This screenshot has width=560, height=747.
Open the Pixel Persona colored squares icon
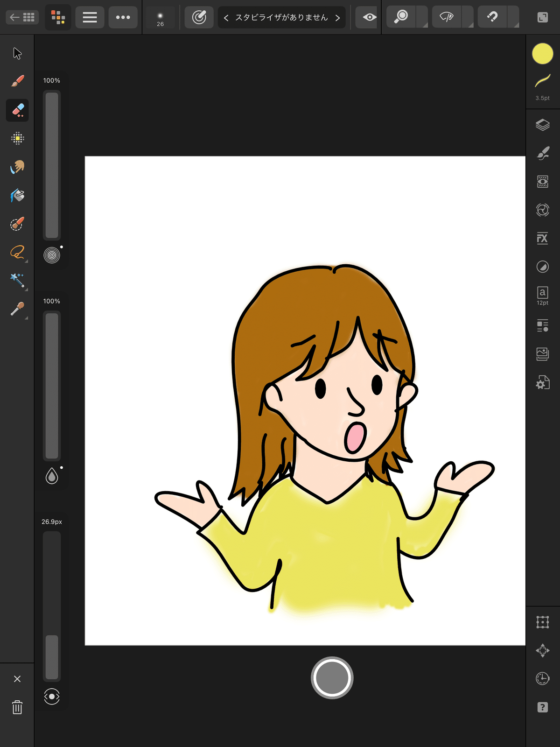58,17
